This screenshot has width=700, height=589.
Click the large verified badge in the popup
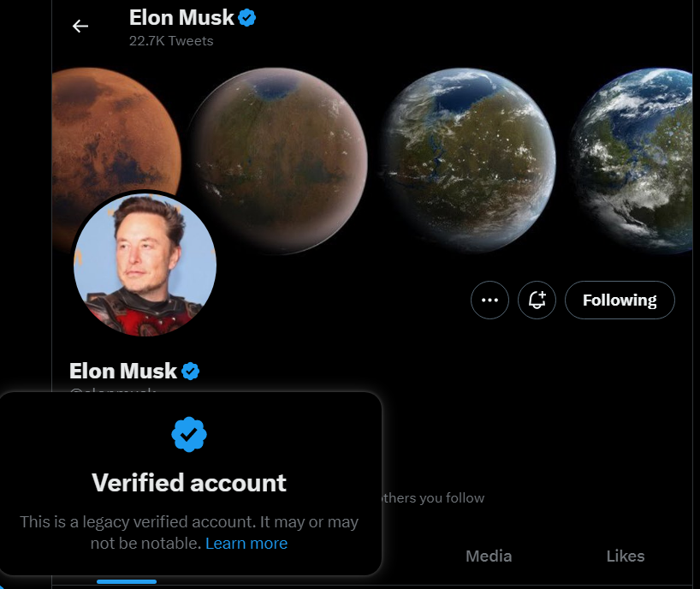pos(189,435)
